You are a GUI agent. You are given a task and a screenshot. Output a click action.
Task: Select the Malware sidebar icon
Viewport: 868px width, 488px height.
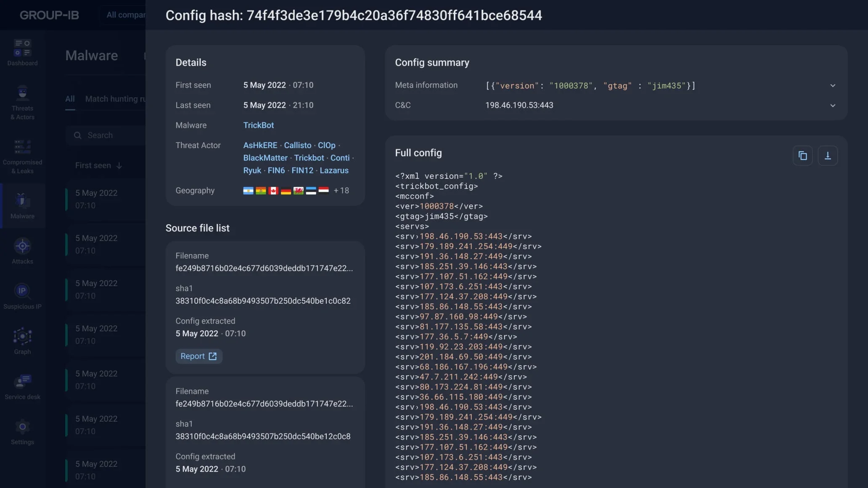pyautogui.click(x=22, y=205)
